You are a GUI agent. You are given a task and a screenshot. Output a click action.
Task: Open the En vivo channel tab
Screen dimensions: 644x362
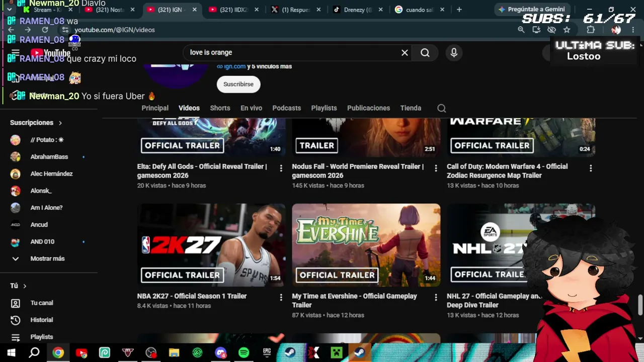pos(251,108)
